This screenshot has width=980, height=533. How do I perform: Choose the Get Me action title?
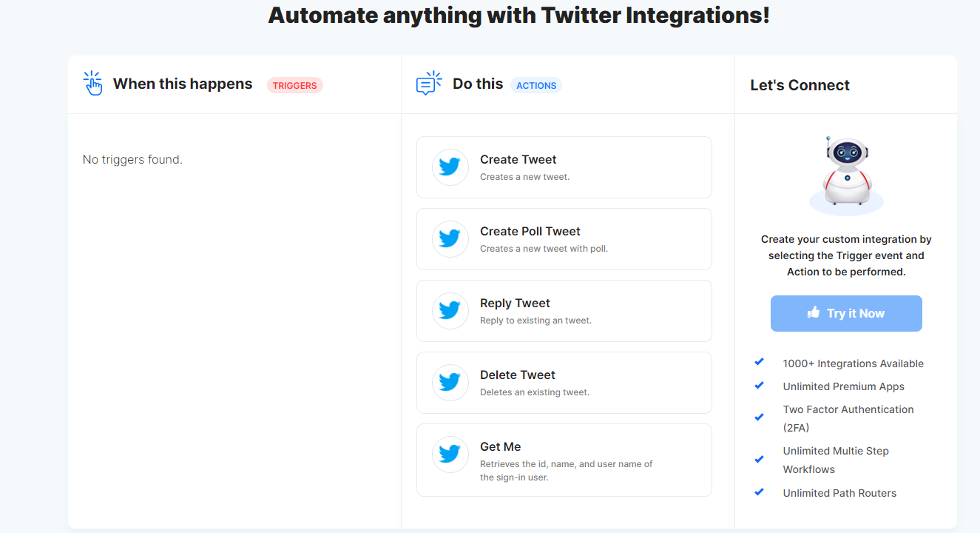(x=501, y=446)
